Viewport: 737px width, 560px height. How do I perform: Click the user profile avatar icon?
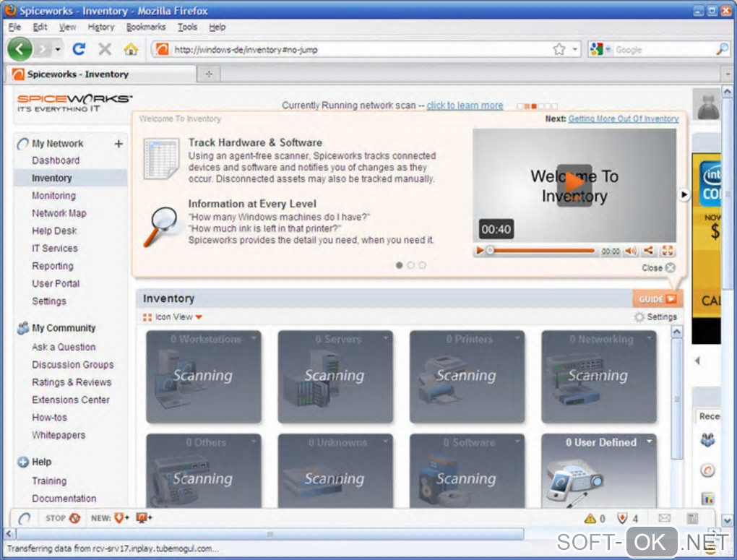coord(708,105)
